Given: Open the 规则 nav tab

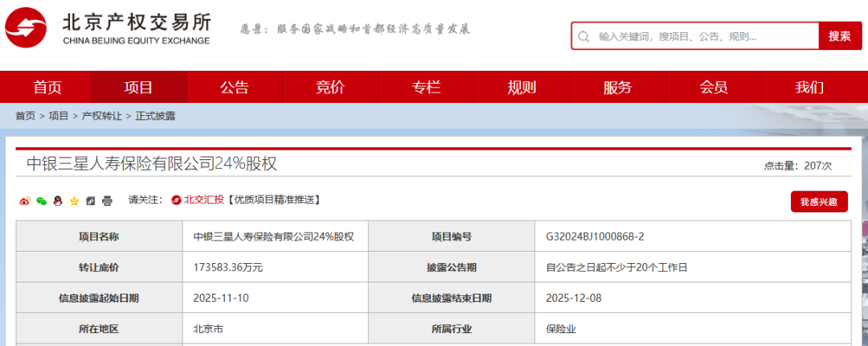Looking at the screenshot, I should (x=522, y=87).
